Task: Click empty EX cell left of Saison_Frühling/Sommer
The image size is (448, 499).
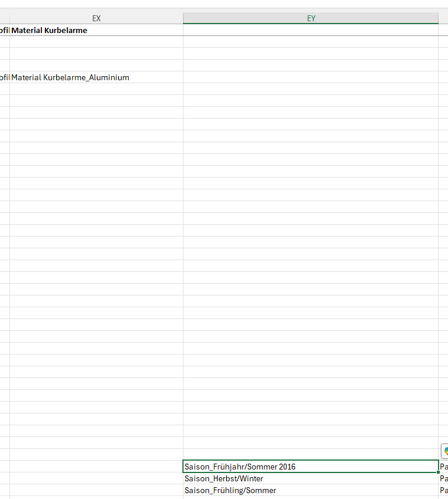Action: (x=96, y=490)
